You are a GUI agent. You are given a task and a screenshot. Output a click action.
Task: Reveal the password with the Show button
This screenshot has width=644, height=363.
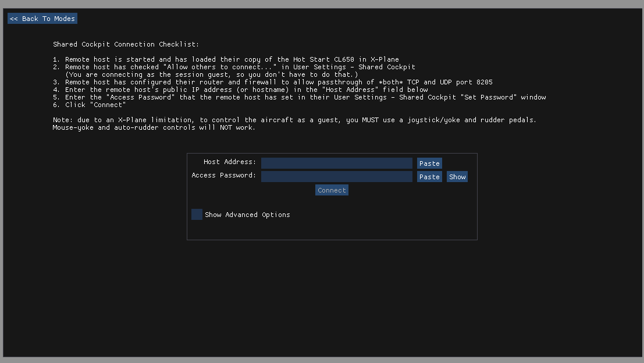click(x=457, y=177)
